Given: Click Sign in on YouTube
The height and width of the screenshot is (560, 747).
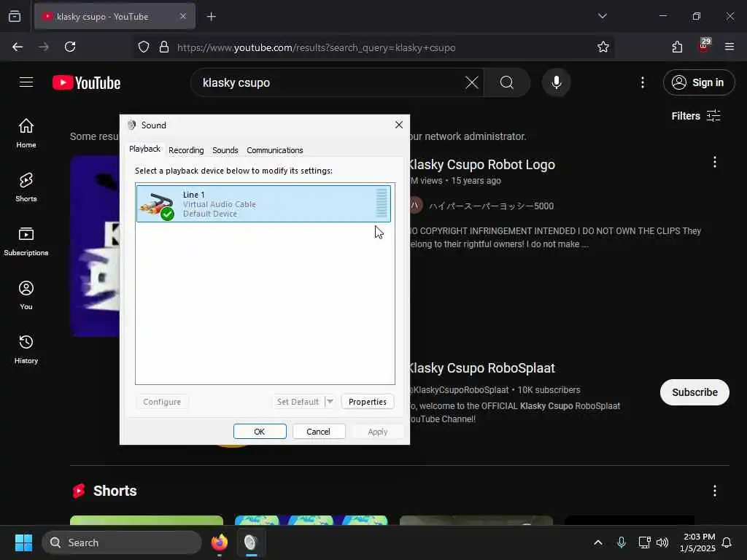Looking at the screenshot, I should tap(699, 82).
